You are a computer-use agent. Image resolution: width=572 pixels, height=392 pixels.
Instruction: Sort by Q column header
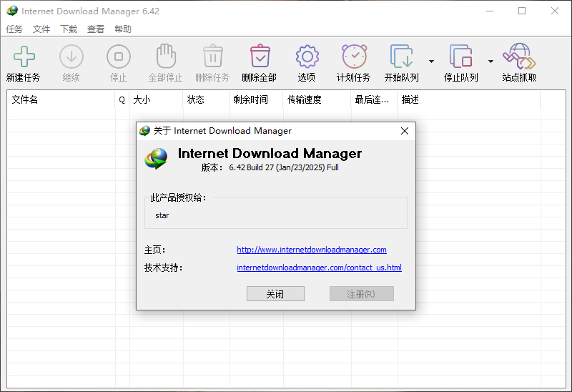122,99
